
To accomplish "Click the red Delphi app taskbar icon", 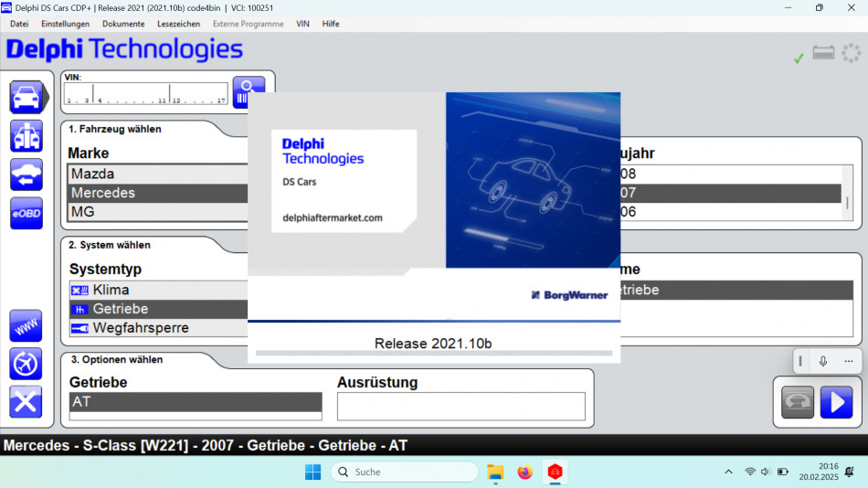I will click(555, 472).
